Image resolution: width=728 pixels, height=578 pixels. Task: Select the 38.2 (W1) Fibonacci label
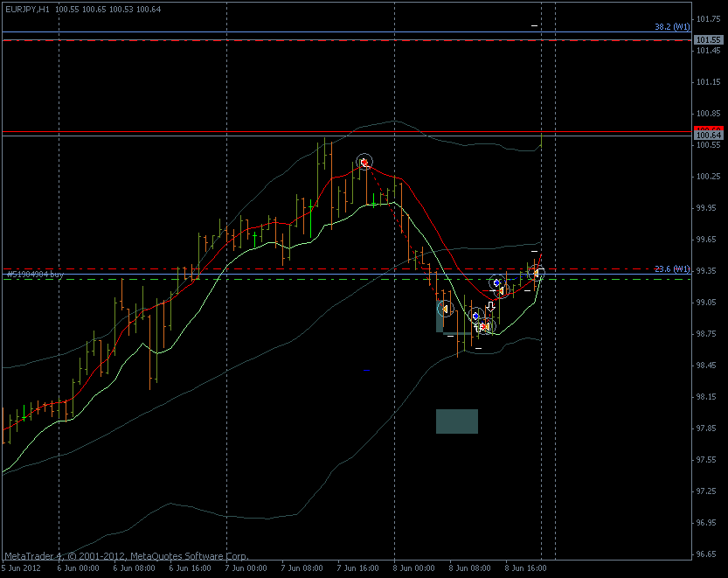point(672,27)
